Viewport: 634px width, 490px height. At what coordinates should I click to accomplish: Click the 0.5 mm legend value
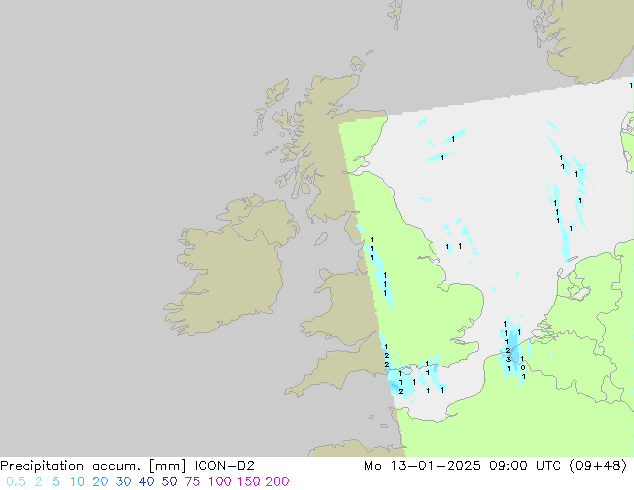tap(12, 482)
